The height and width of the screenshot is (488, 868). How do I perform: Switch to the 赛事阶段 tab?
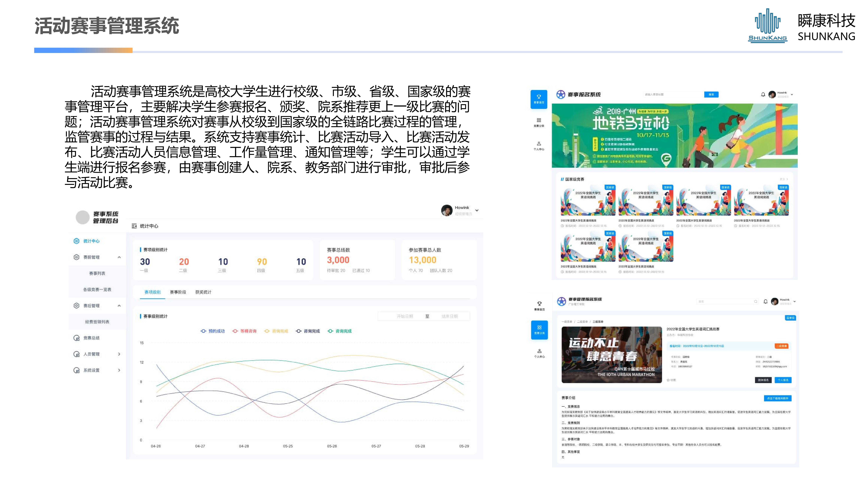(178, 292)
